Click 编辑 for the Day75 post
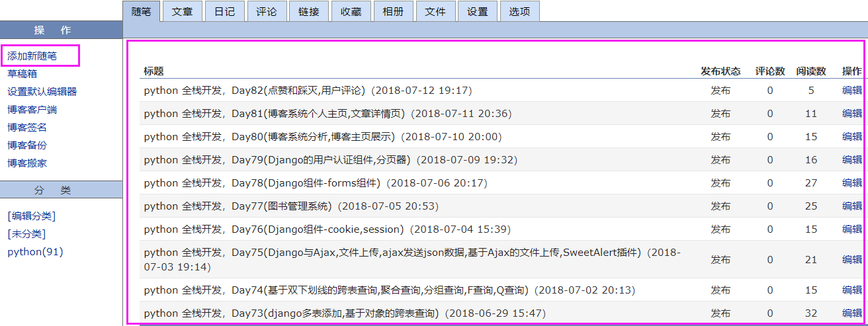 point(851,260)
